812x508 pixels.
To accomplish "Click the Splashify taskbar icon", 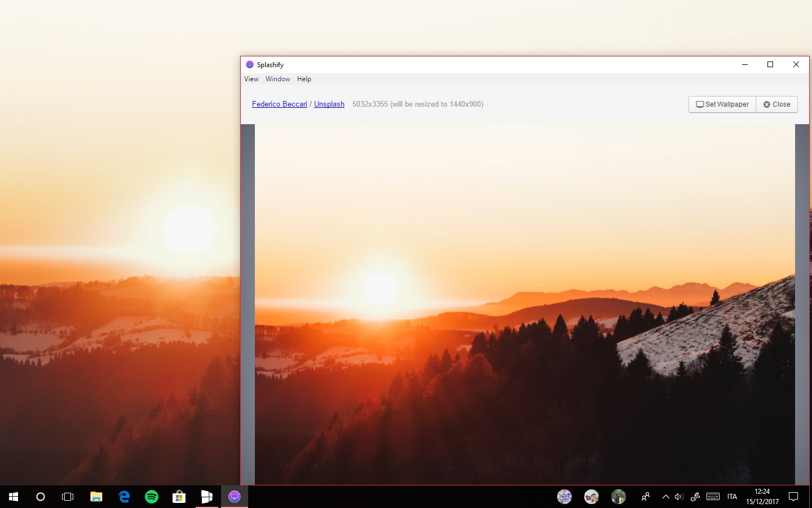I will pyautogui.click(x=235, y=497).
